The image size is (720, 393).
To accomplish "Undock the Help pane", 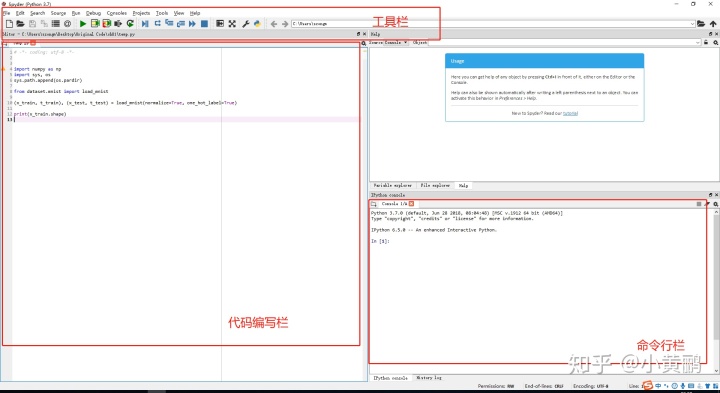I will 710,34.
